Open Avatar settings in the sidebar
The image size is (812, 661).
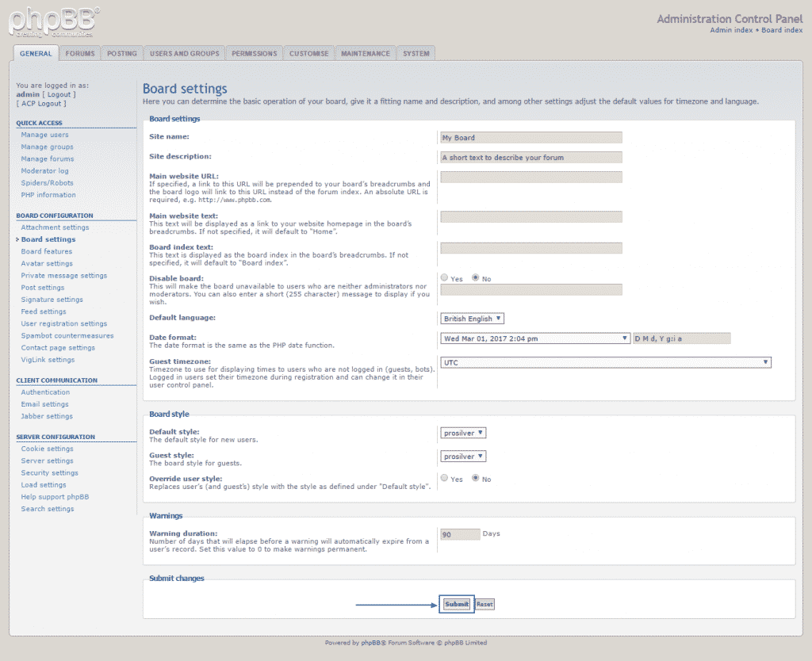(47, 263)
